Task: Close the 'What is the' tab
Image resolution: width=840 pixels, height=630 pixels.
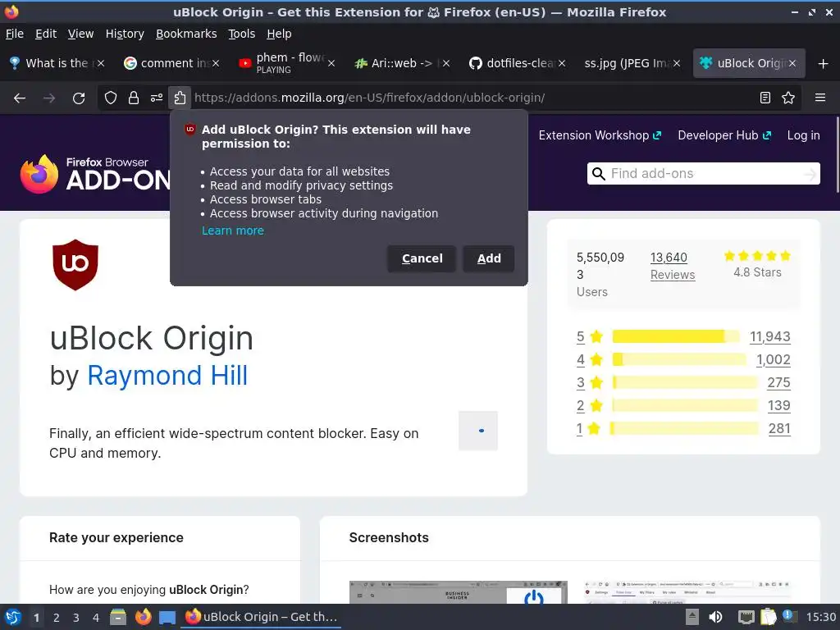Action: point(101,63)
